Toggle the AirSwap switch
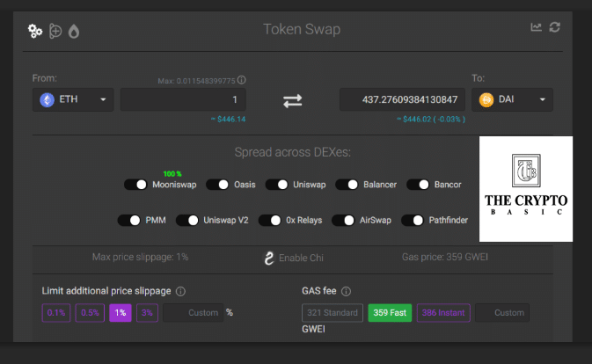This screenshot has height=364, width=592. click(343, 221)
